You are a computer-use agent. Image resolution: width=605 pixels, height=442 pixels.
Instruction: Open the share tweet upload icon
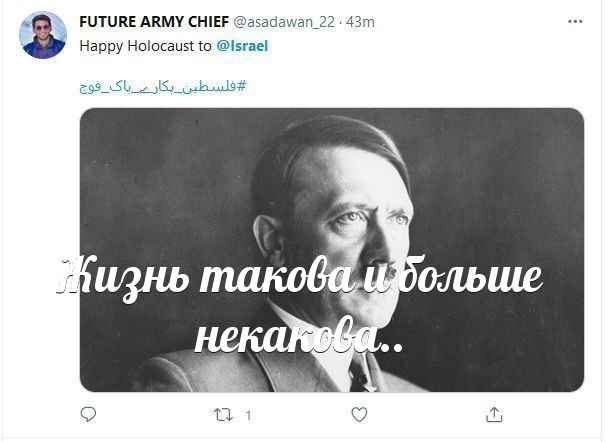(494, 415)
